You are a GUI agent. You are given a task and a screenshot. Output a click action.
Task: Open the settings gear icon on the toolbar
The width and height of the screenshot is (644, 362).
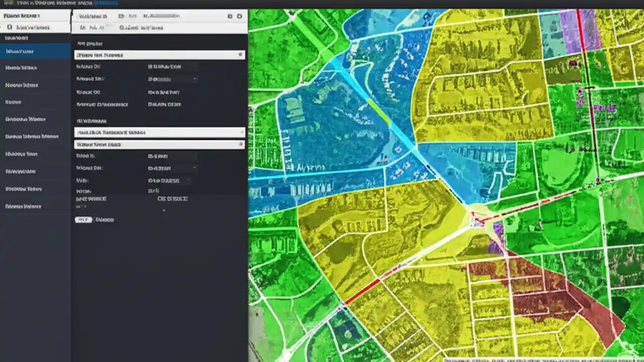pos(239,16)
